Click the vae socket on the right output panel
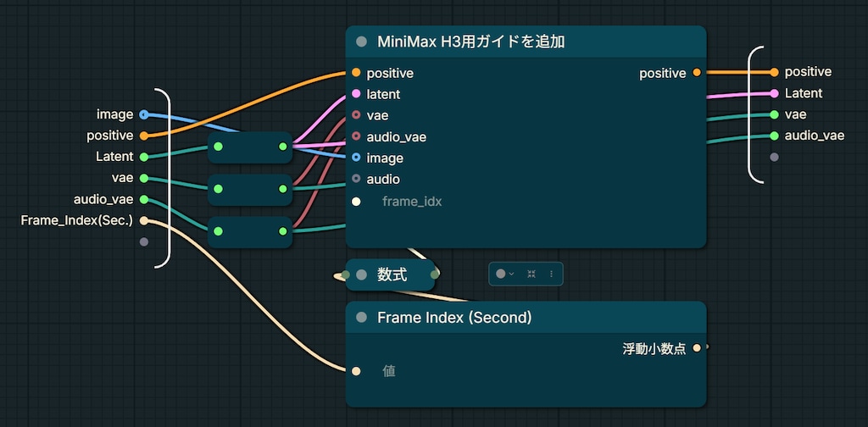 pos(774,114)
